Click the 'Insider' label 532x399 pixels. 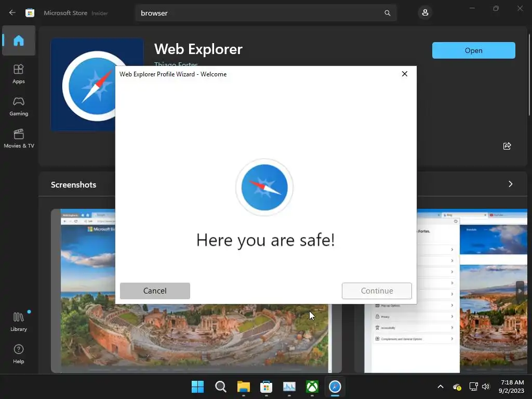point(100,13)
